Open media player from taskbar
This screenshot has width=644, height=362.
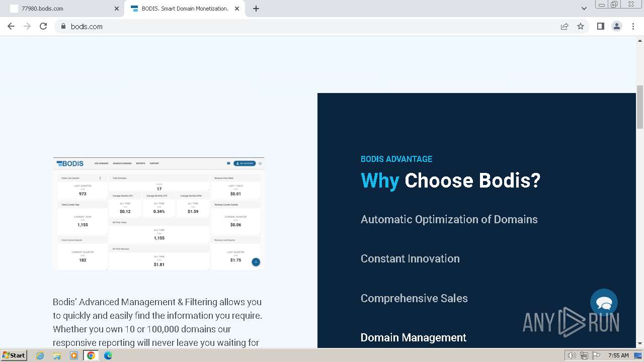pyautogui.click(x=74, y=355)
